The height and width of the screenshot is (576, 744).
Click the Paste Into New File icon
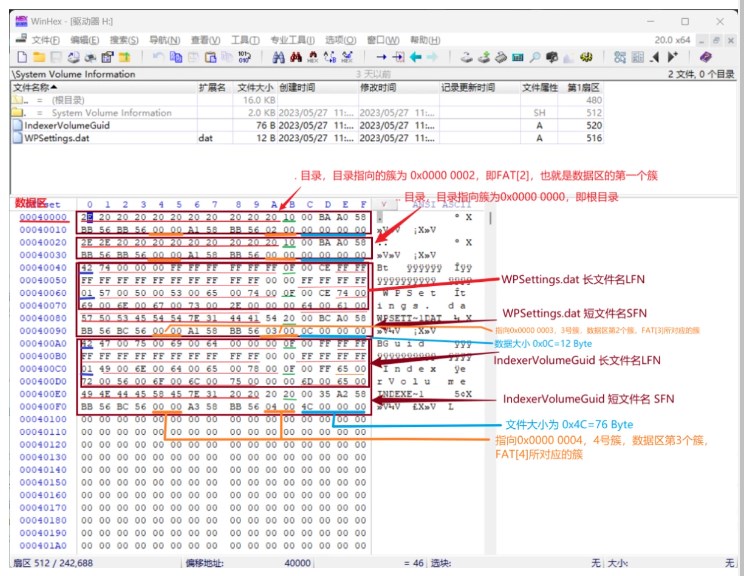pos(210,57)
